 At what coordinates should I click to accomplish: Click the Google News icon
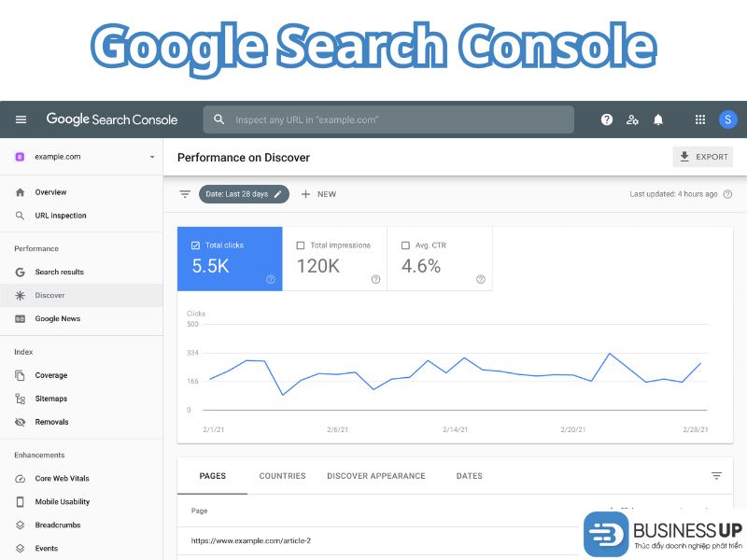(x=20, y=318)
